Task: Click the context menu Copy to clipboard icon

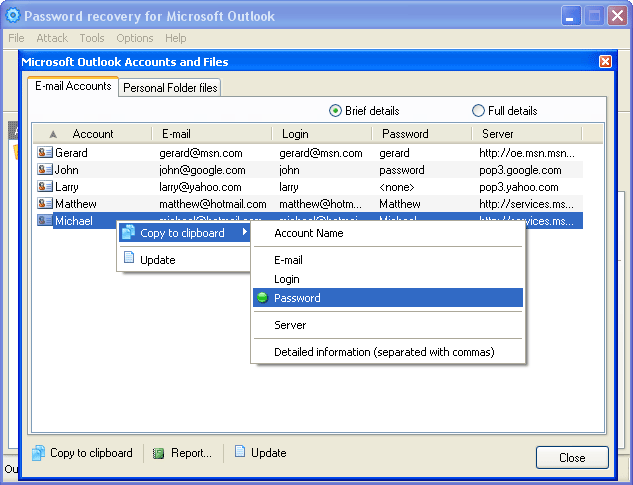Action: [x=128, y=232]
